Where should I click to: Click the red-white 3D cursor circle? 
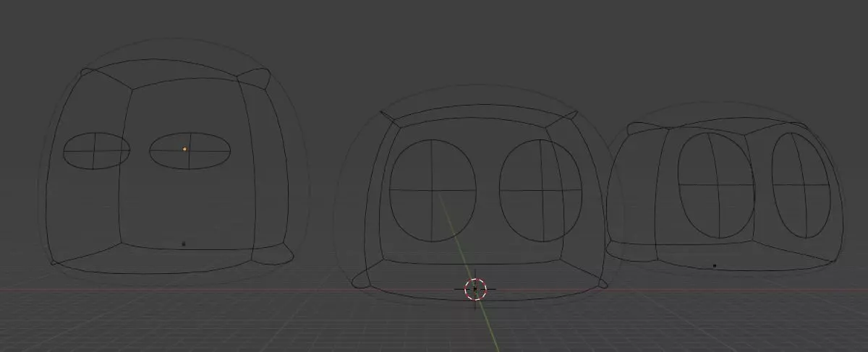475,289
